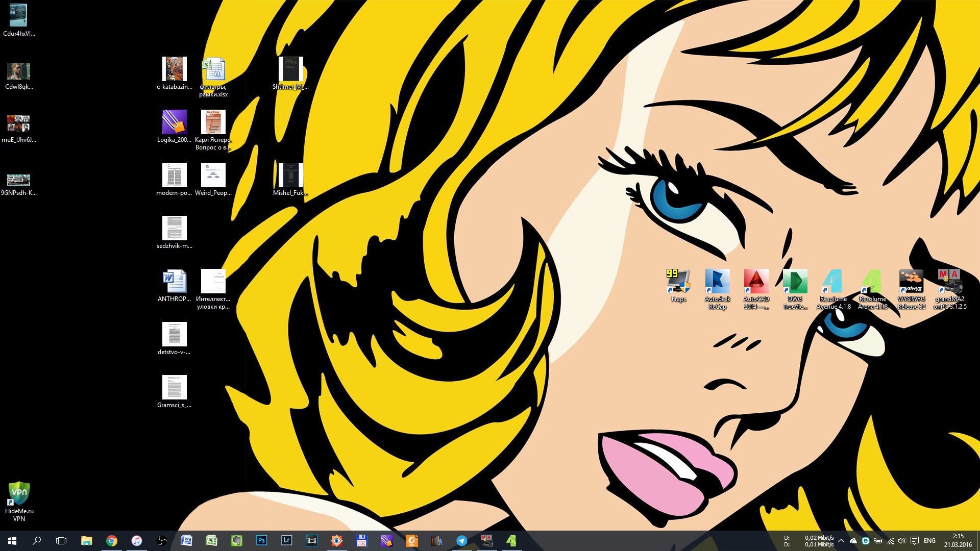The height and width of the screenshot is (551, 980).
Task: Expand hidden system tray icons
Action: tap(841, 541)
